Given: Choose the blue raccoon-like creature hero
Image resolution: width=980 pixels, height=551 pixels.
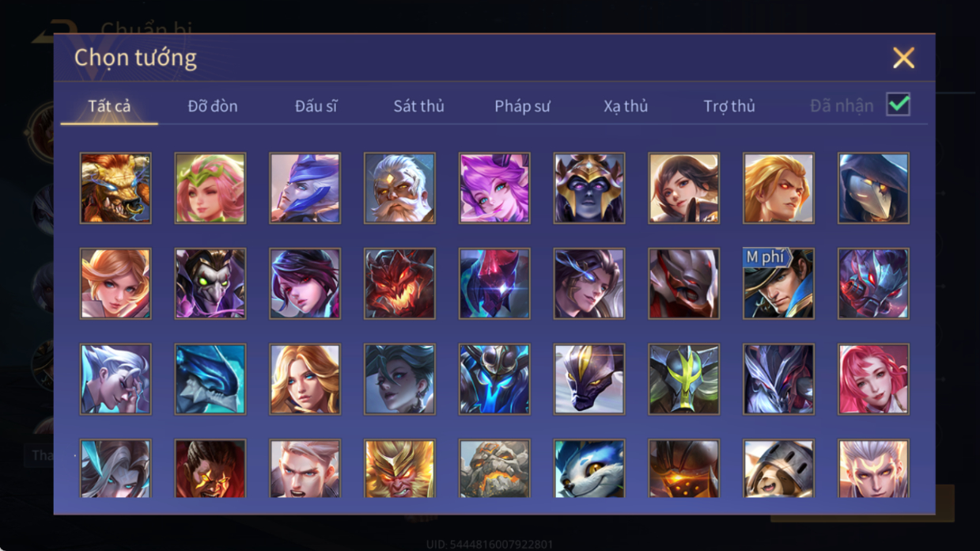Looking at the screenshot, I should coord(589,469).
